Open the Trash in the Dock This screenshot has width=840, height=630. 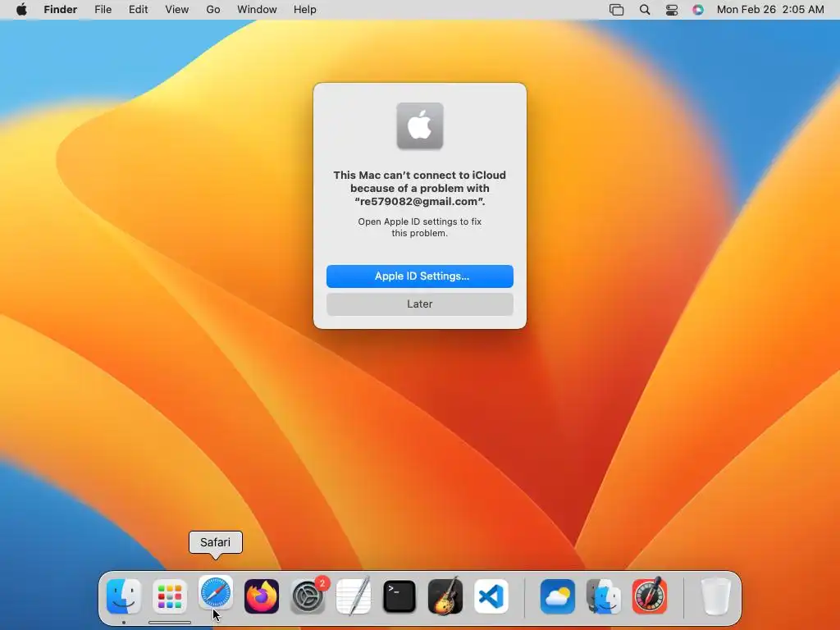(x=715, y=596)
